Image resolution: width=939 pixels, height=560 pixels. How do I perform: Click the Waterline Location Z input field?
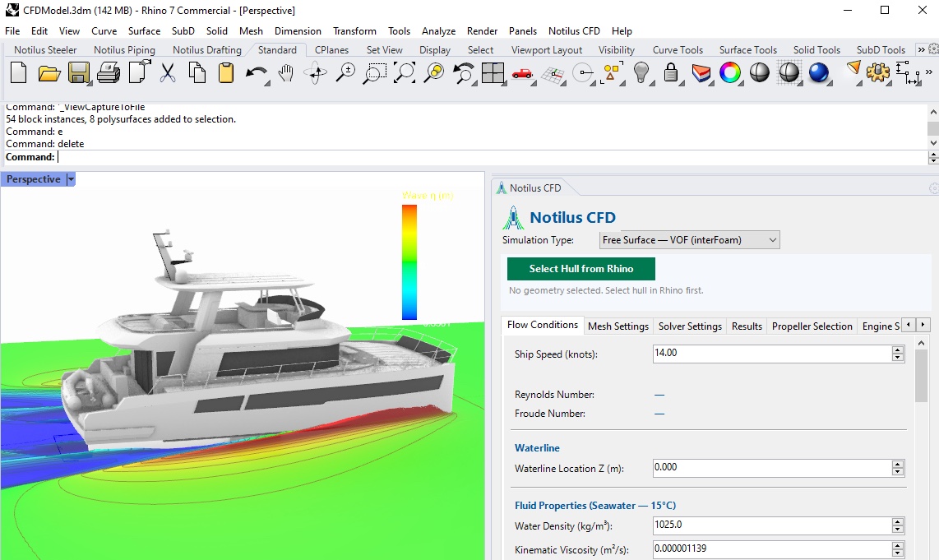pyautogui.click(x=772, y=468)
